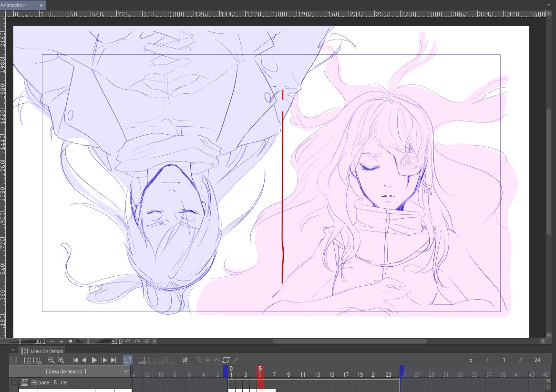
Task: Close the Animación* tab via its dot
Action: click(x=41, y=5)
